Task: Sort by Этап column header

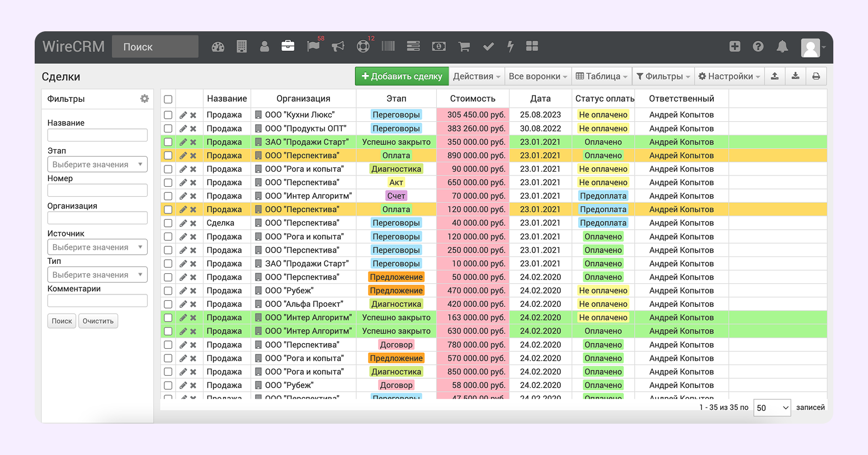Action: pos(397,98)
